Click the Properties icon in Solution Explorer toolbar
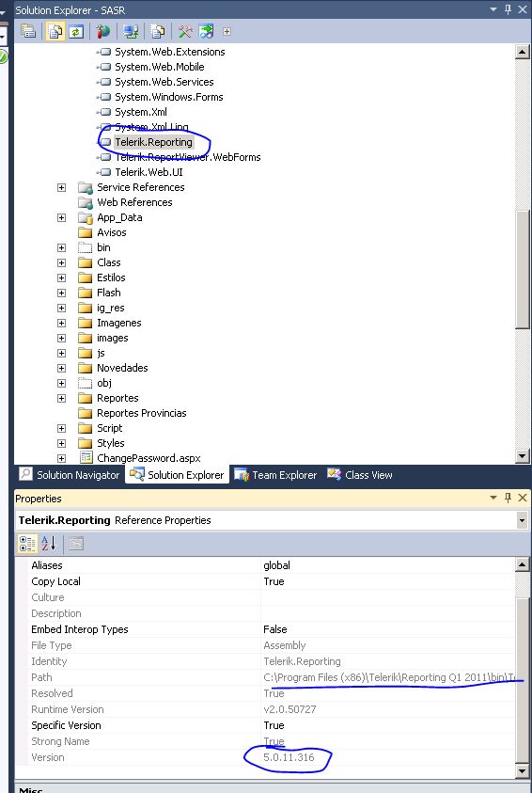532x793 pixels. (28, 31)
